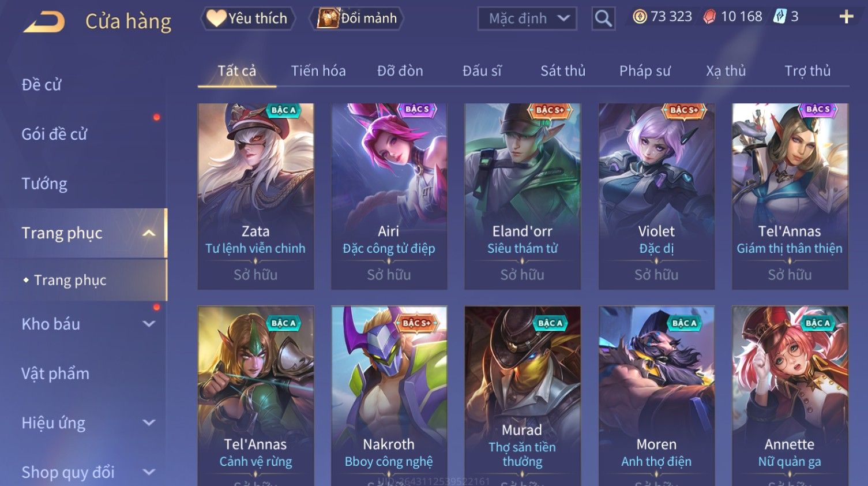Tap the red ruby currency icon
Screen dimensions: 868x486
(x=709, y=17)
